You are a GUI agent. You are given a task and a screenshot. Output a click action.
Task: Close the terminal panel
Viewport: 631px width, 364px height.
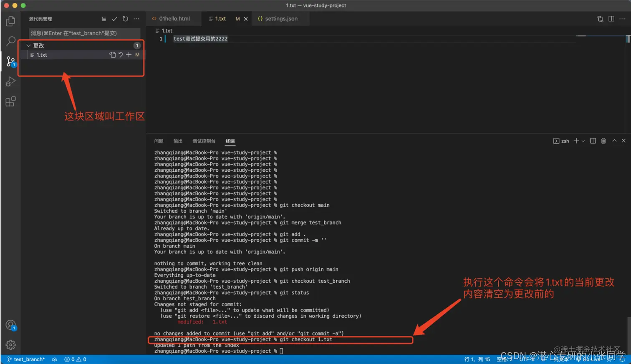pyautogui.click(x=623, y=141)
